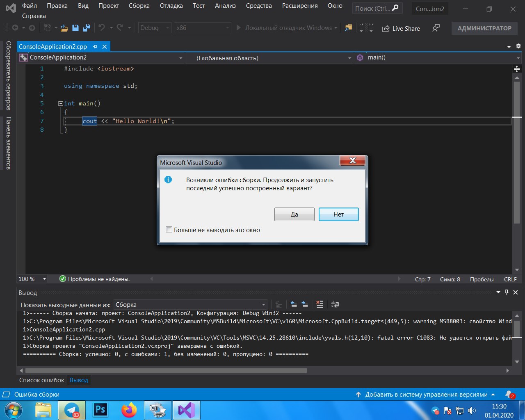The image size is (525, 420).
Task: Click the Live Share button
Action: tap(401, 28)
